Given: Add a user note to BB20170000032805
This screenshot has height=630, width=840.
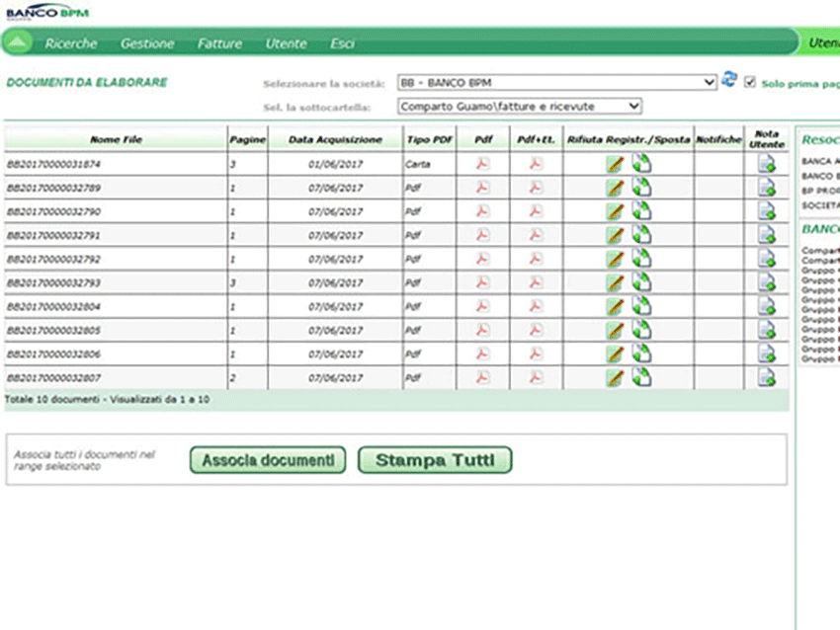Looking at the screenshot, I should pyautogui.click(x=766, y=330).
